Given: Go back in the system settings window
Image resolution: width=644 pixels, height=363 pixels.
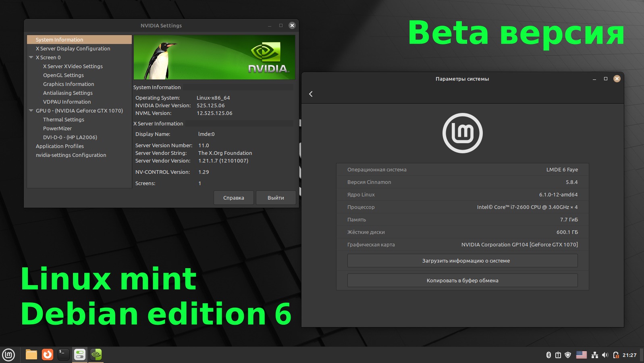Looking at the screenshot, I should tap(311, 94).
